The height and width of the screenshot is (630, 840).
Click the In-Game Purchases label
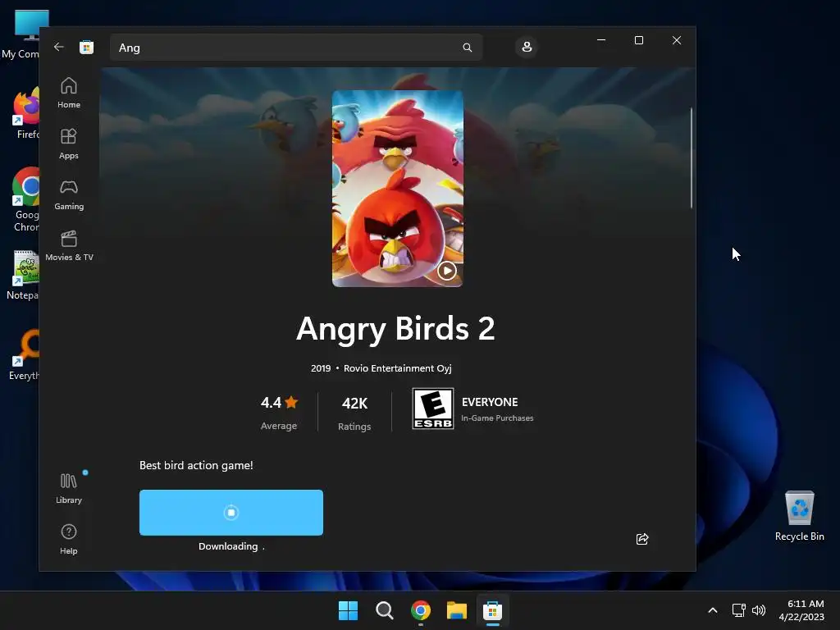pyautogui.click(x=497, y=418)
